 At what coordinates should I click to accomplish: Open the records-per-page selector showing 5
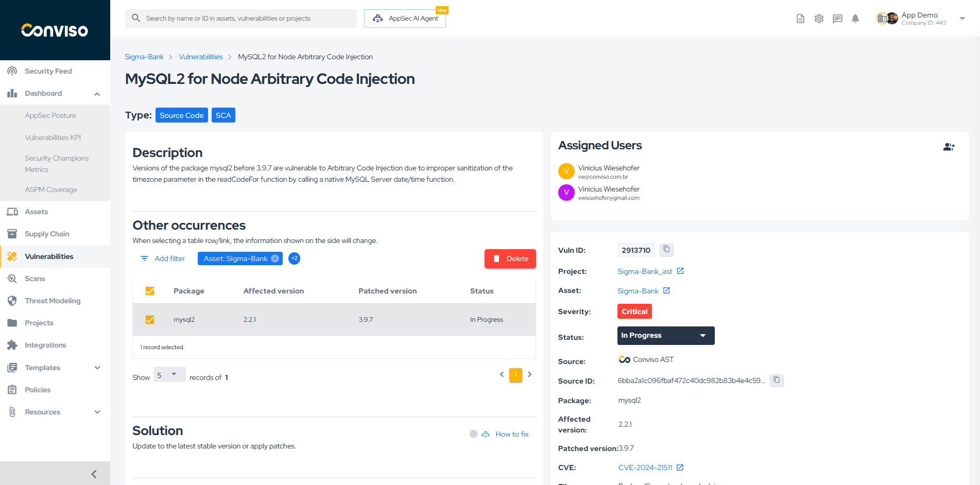pos(169,374)
